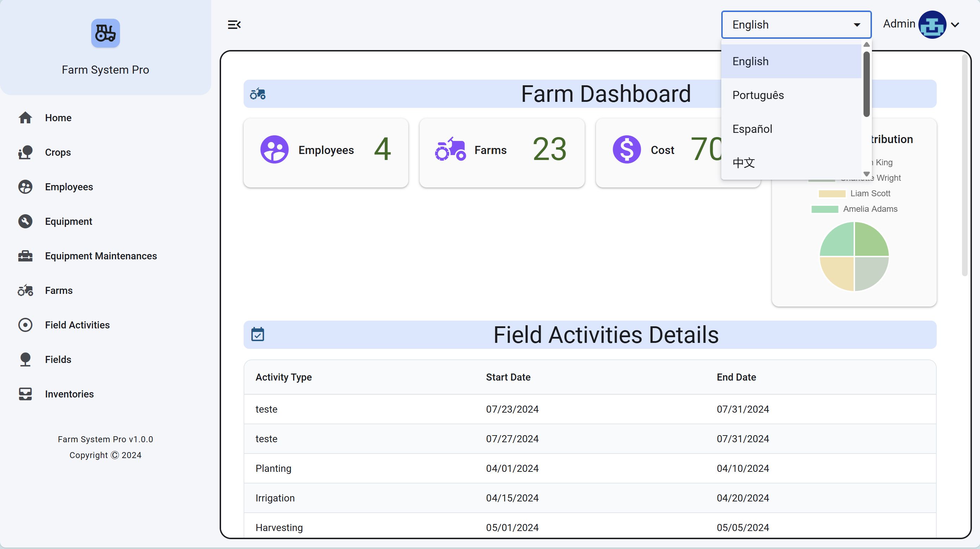Collapse sidebar with hamburger menu icon

(x=234, y=25)
